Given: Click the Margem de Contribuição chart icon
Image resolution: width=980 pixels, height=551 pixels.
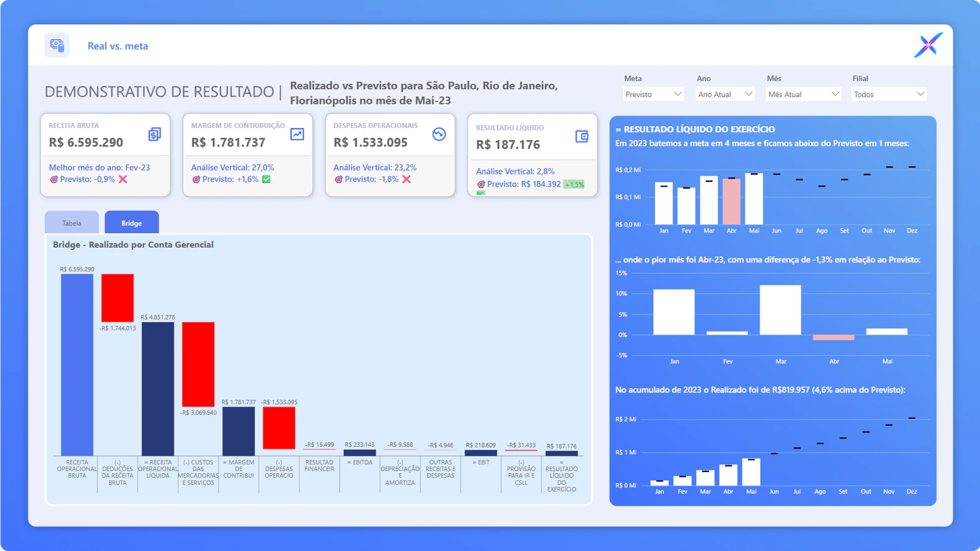Looking at the screenshot, I should (297, 134).
